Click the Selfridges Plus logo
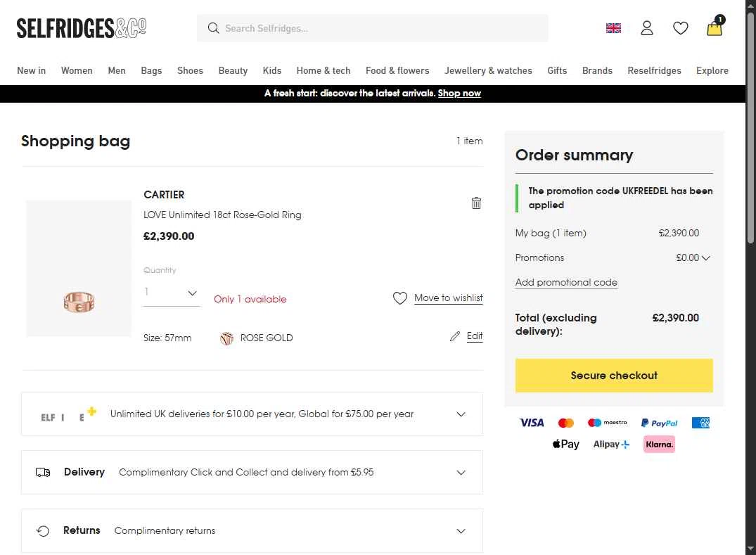Image resolution: width=756 pixels, height=555 pixels. pos(68,415)
